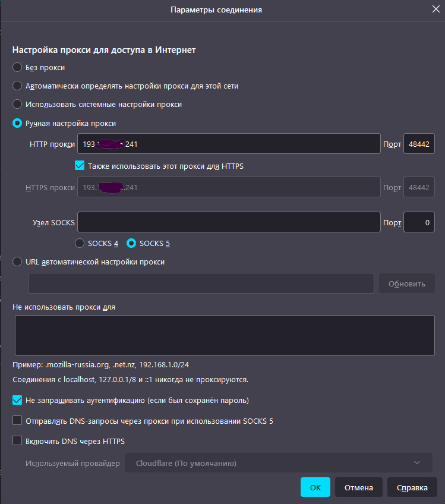Toggle "Не запрашивать аутентификацию" checkbox
445x504 pixels.
(17, 400)
